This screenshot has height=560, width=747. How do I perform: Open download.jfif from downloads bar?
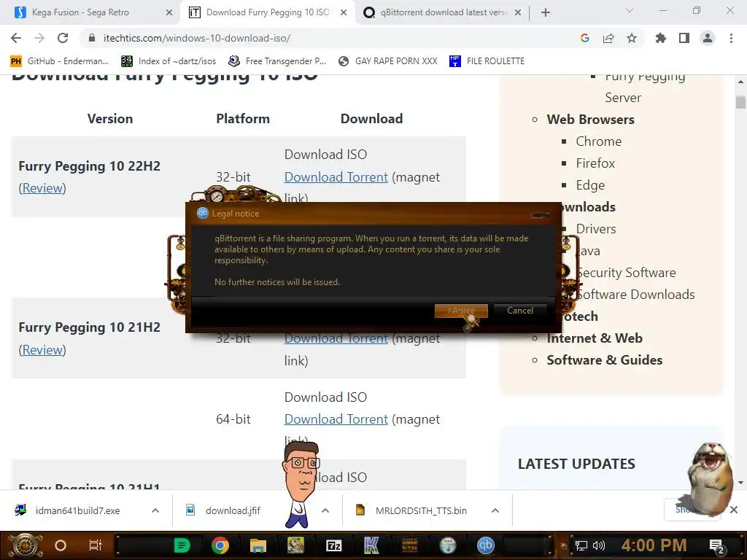[x=233, y=510]
